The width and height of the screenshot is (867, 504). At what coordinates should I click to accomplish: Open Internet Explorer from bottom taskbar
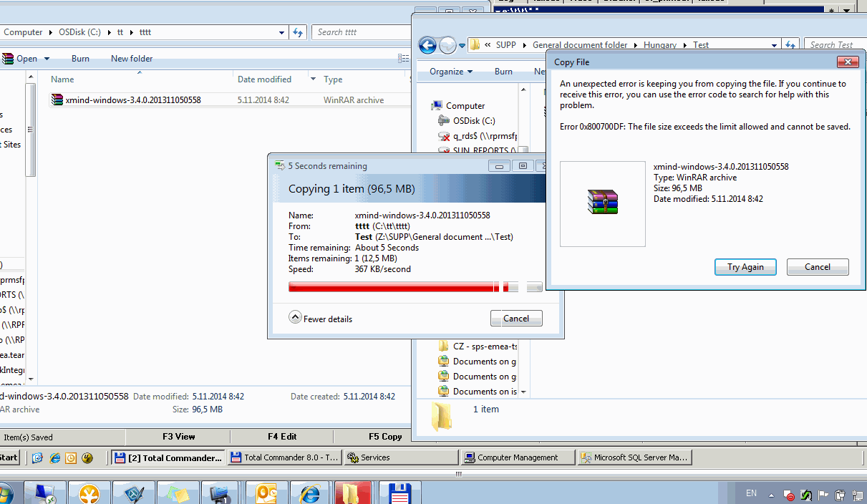[310, 493]
